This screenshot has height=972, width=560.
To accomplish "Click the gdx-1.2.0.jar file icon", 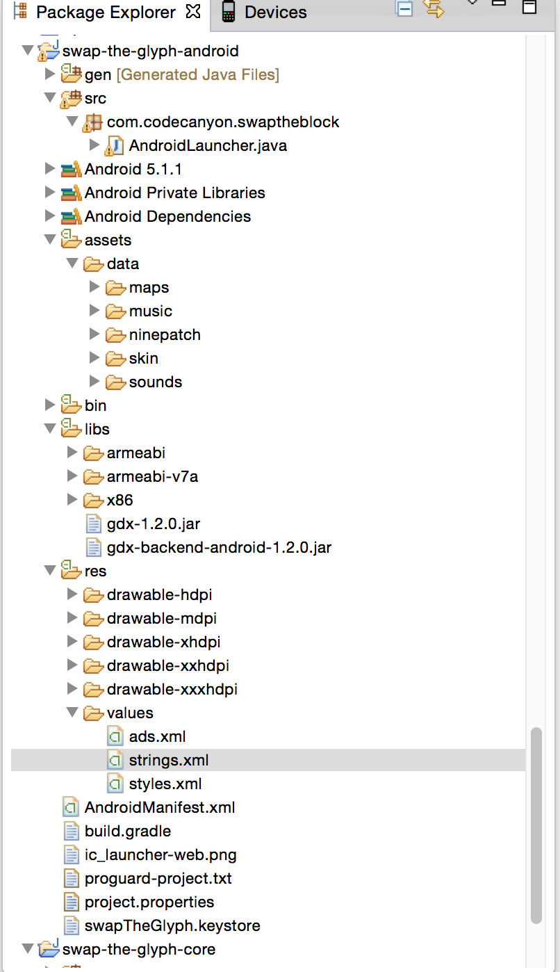I will coord(93,524).
